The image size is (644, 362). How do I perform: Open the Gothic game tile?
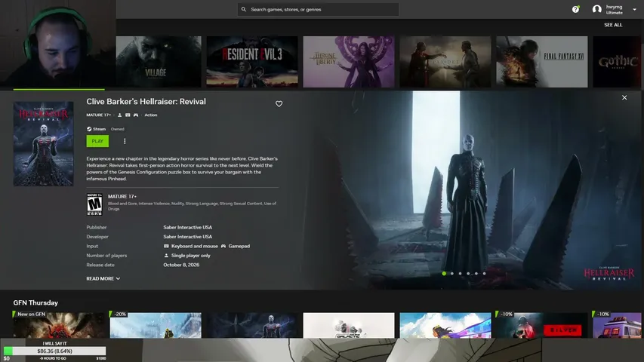[617, 62]
